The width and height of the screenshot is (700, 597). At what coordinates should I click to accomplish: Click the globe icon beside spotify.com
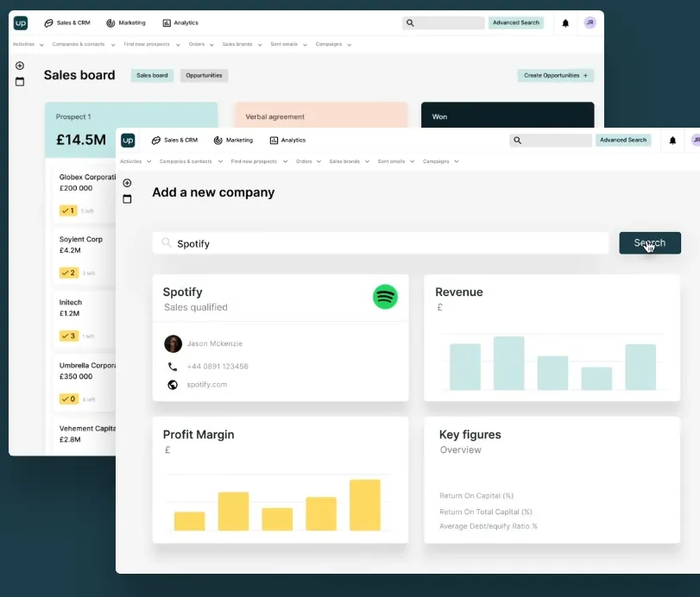point(173,385)
